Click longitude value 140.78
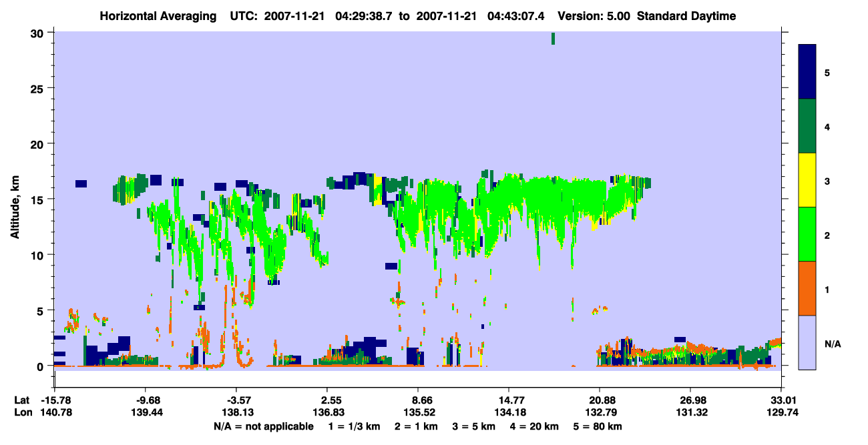 (x=57, y=412)
